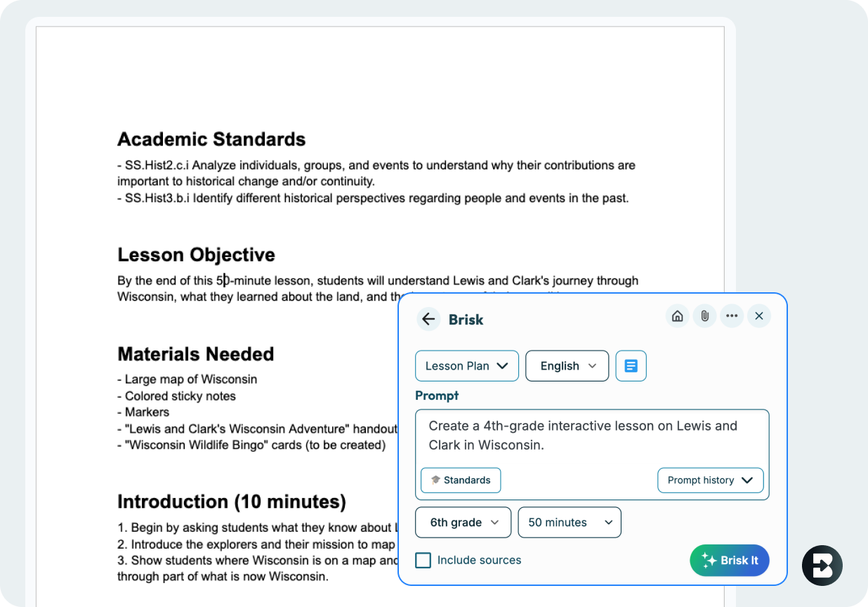Enable the Include sources checkbox
Image resolution: width=868 pixels, height=607 pixels.
423,560
